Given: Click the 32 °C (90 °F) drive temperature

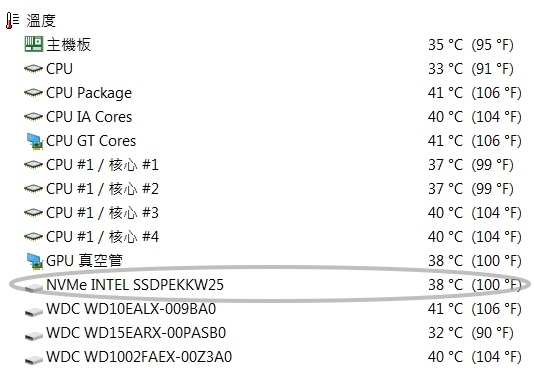Looking at the screenshot, I should (x=471, y=333).
